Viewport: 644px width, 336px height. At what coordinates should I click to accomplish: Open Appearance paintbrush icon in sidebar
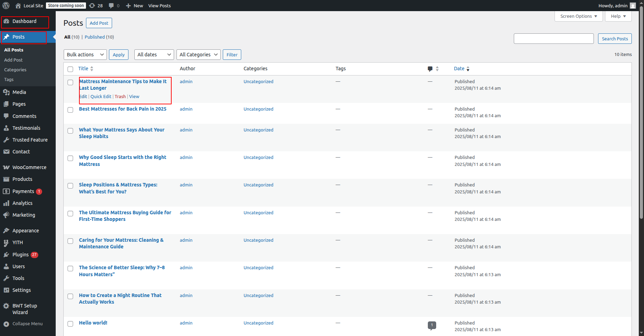[6, 231]
